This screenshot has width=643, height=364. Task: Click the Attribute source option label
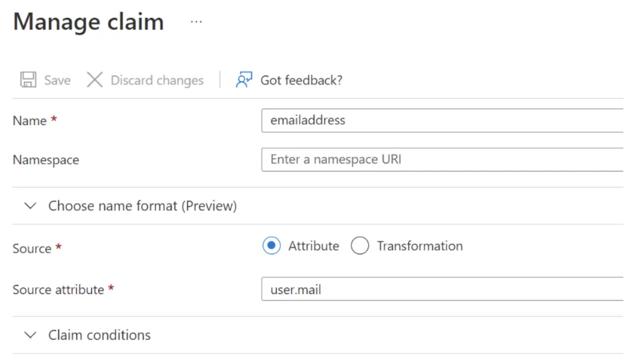click(x=314, y=246)
